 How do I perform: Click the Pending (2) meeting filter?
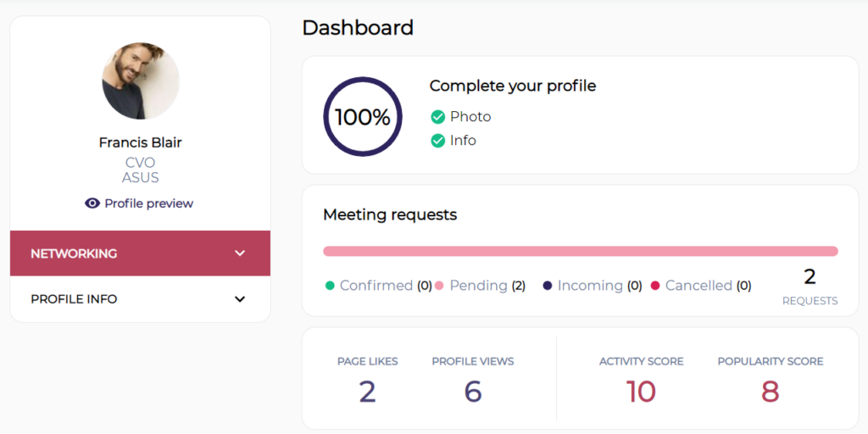tap(480, 286)
